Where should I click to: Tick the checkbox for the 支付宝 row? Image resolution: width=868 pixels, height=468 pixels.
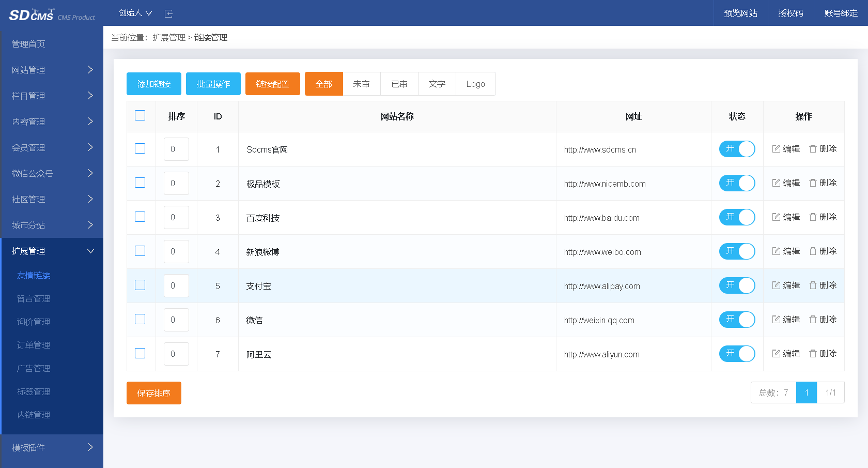coord(140,285)
